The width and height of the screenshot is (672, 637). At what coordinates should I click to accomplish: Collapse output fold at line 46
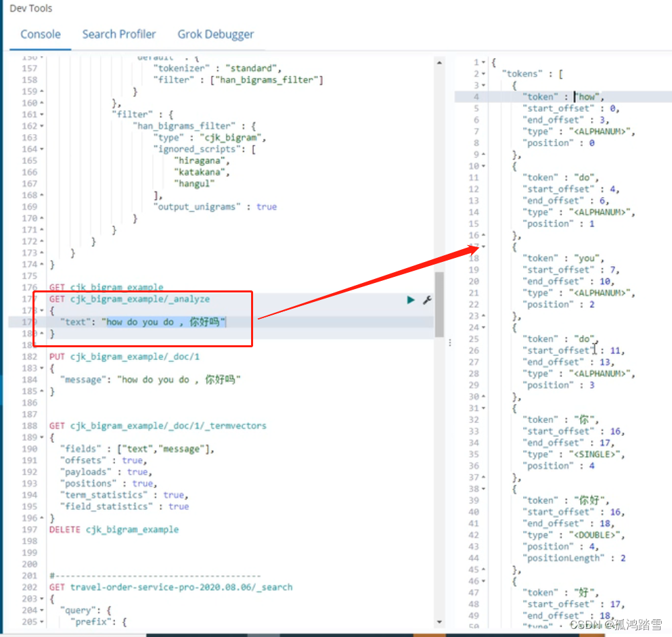point(483,581)
